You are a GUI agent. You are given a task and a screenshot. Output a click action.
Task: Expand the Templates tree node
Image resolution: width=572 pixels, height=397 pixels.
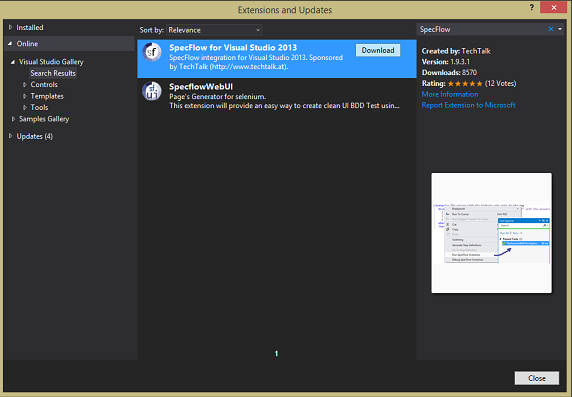[25, 96]
